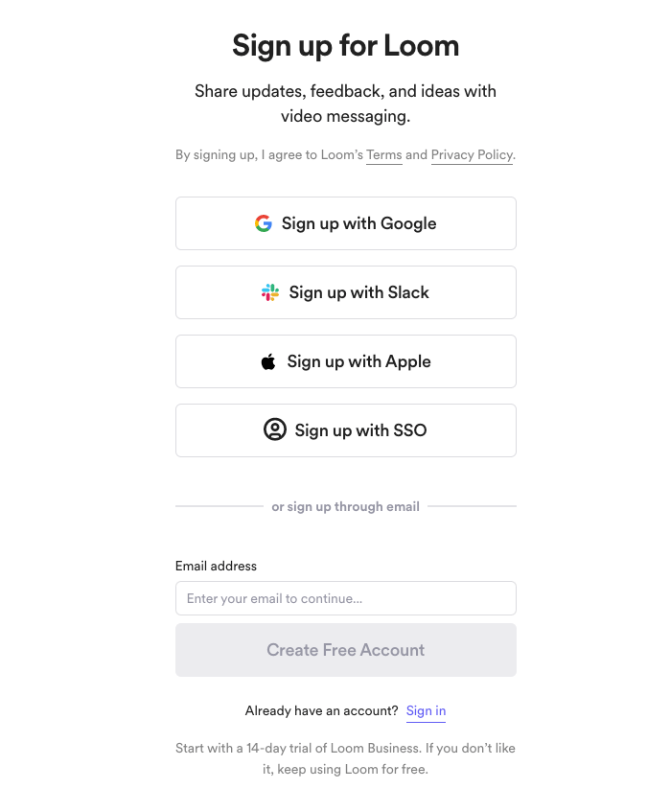Pick the Sign up with SSO label
This screenshot has width=670, height=812.
[361, 430]
